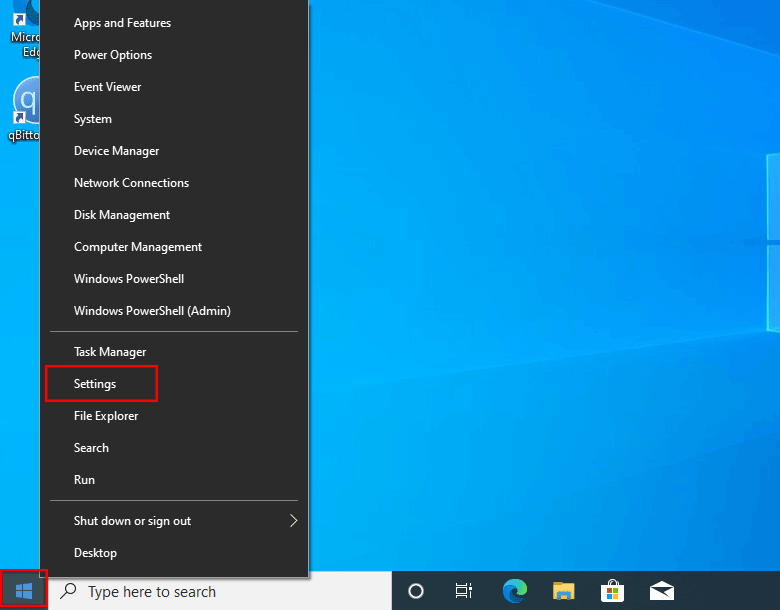The width and height of the screenshot is (780, 610).
Task: Open Disk Management
Action: pyautogui.click(x=122, y=215)
